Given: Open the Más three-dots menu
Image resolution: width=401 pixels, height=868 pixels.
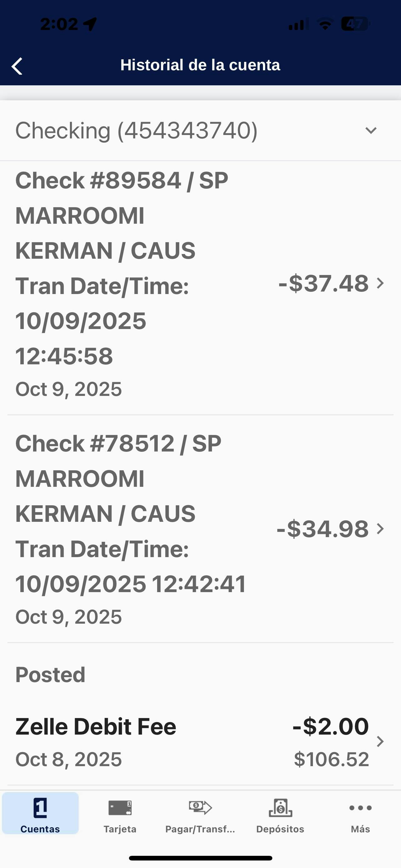Looking at the screenshot, I should click(360, 808).
